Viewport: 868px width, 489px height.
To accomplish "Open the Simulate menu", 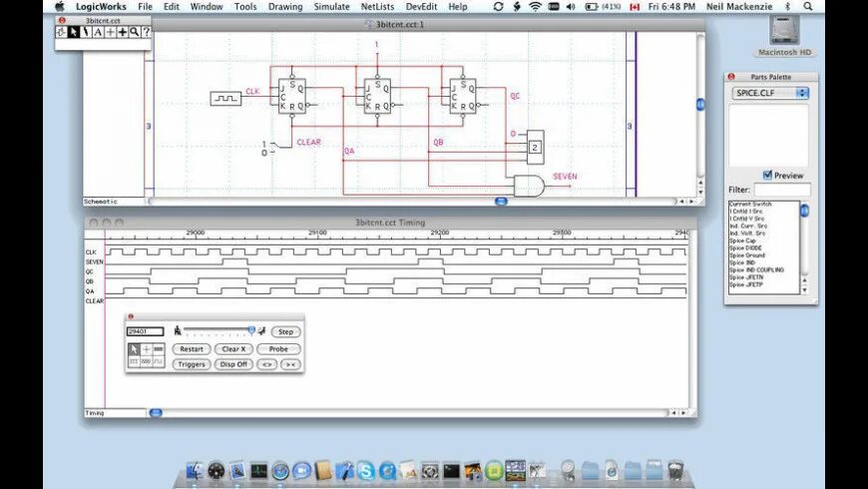I will (331, 7).
